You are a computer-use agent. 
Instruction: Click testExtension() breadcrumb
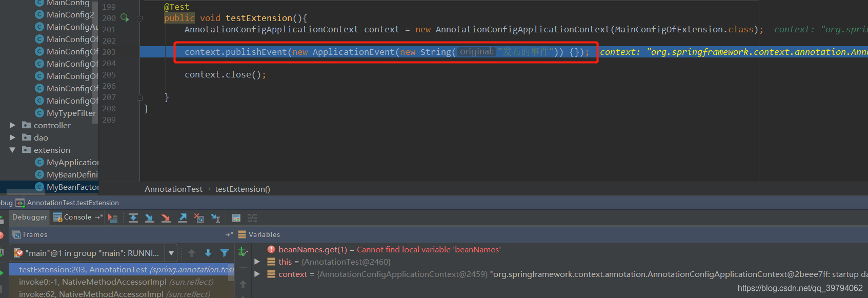point(243,189)
